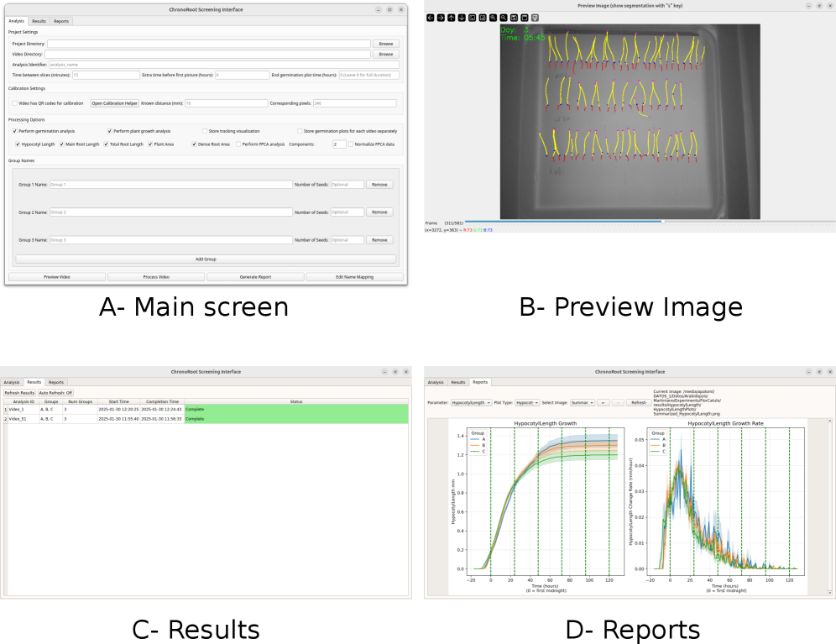Click the up arrow icon in Preview Image toolbar
This screenshot has height=644, width=836.
451,18
